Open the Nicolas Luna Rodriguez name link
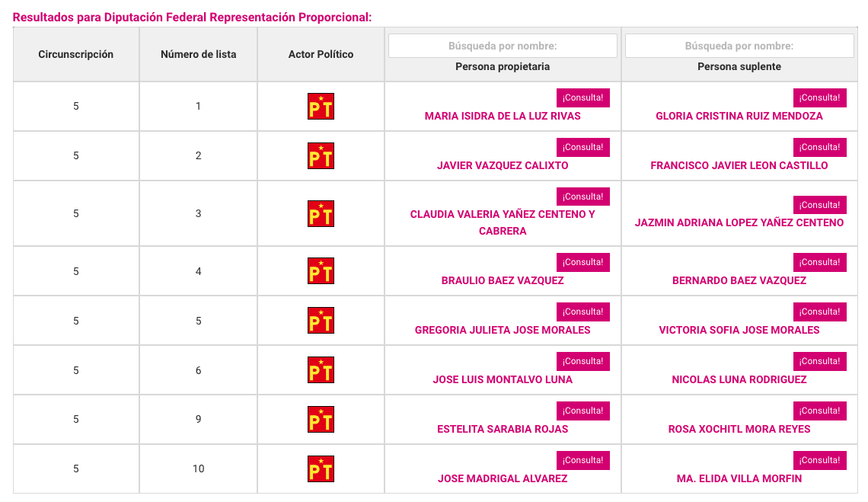This screenshot has width=868, height=502. [x=739, y=379]
